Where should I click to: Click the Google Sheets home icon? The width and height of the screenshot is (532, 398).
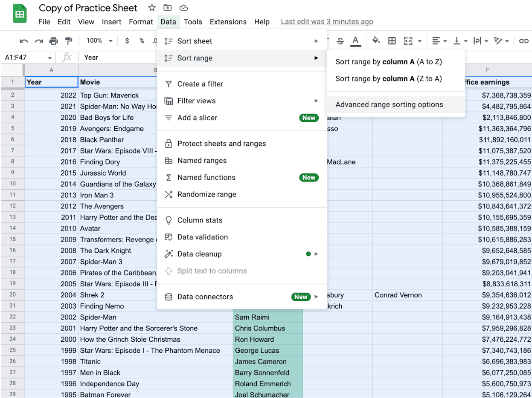19,13
